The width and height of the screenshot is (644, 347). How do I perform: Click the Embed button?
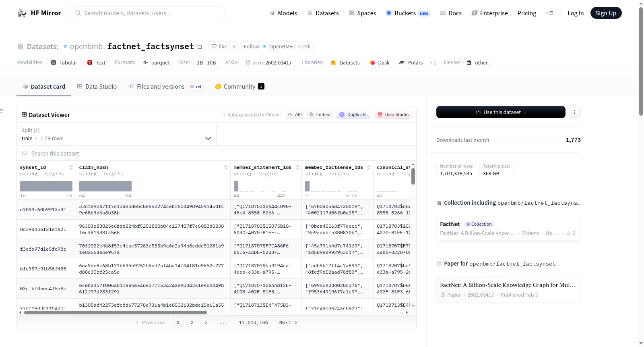point(319,114)
